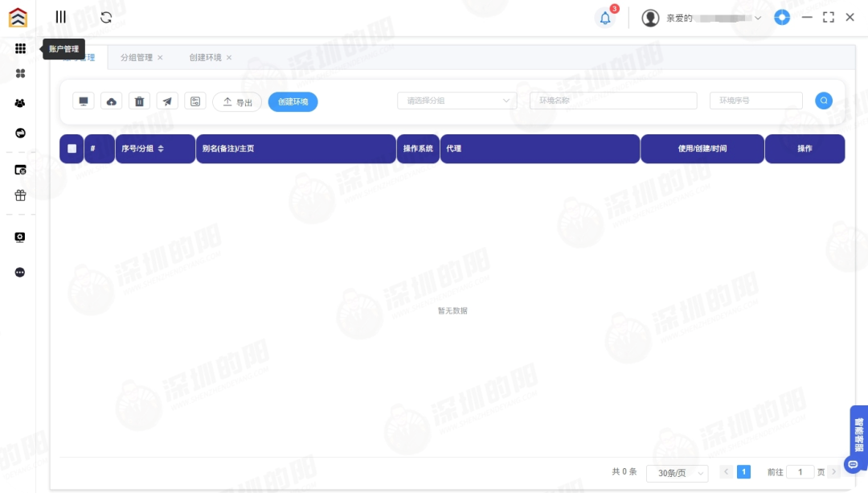Open the app grid icon in sidebar
Screen dimensions: 868x493
(x=20, y=48)
